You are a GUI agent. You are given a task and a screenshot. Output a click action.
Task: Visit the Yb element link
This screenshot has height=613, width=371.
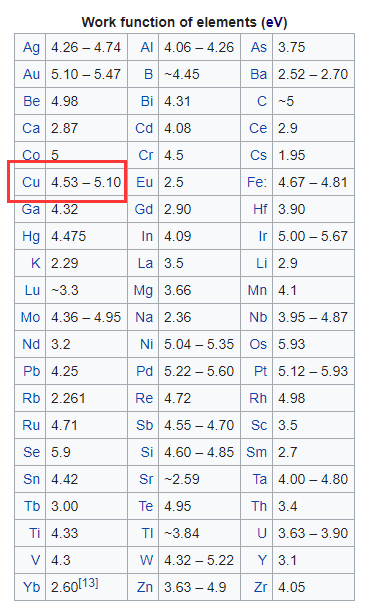click(x=31, y=587)
